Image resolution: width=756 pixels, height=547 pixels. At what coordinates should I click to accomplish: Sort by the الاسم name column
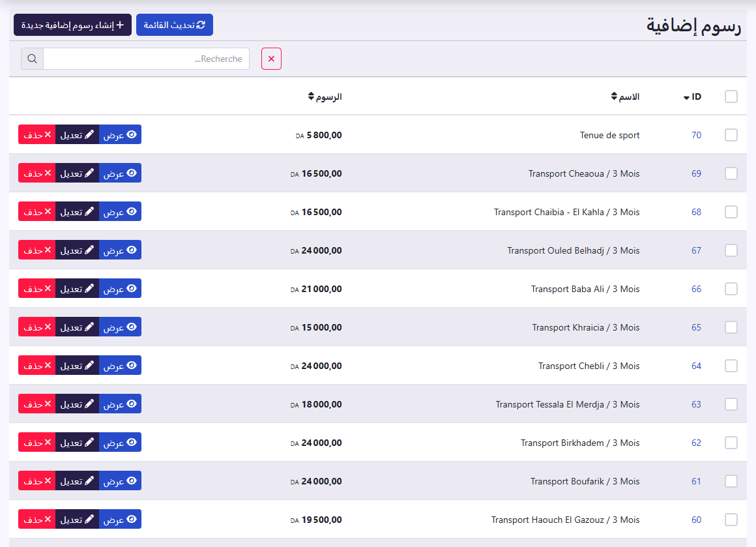point(626,97)
